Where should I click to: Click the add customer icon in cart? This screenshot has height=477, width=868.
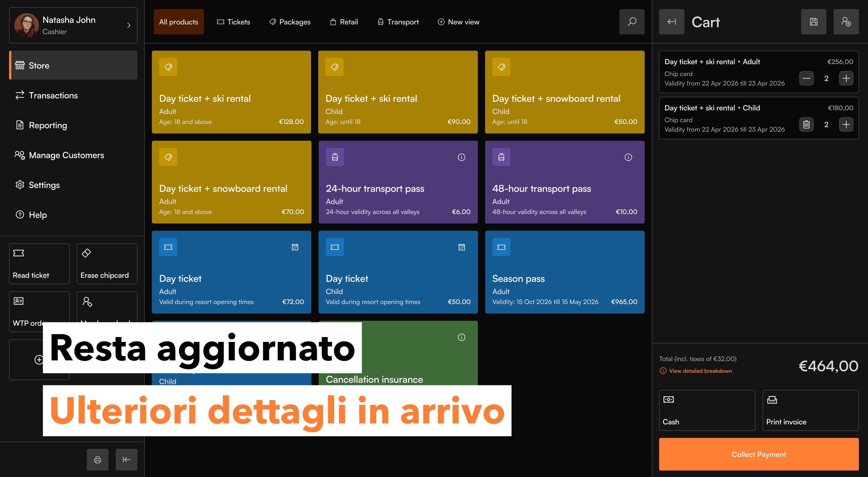click(845, 22)
